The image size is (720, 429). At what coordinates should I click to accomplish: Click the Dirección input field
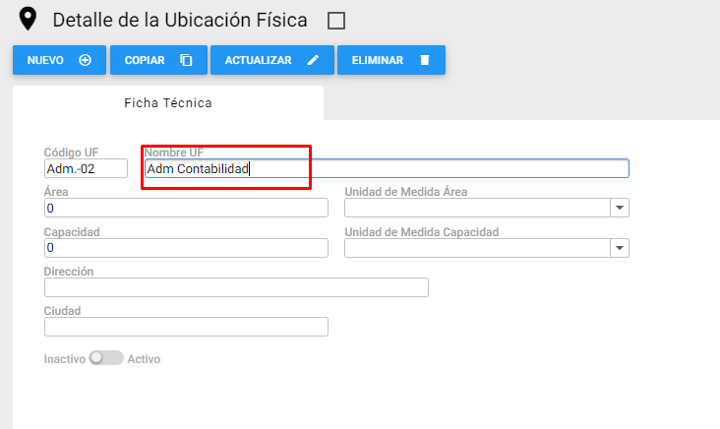tap(236, 287)
